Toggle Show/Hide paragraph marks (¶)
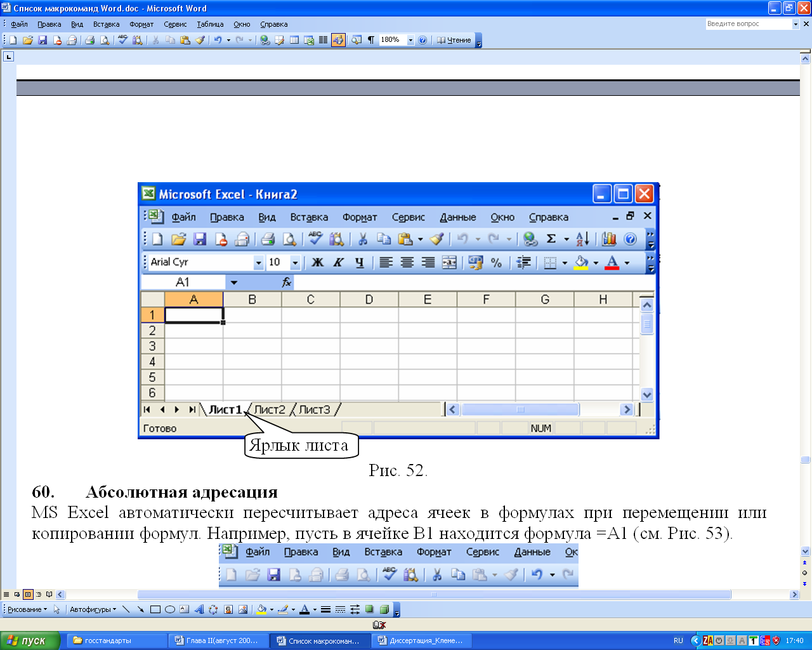This screenshot has height=650, width=812. pyautogui.click(x=370, y=40)
